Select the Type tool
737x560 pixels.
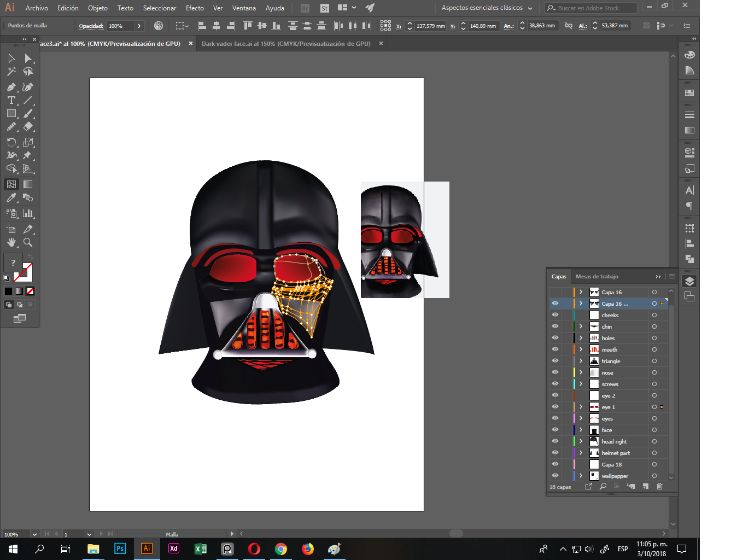pyautogui.click(x=11, y=100)
